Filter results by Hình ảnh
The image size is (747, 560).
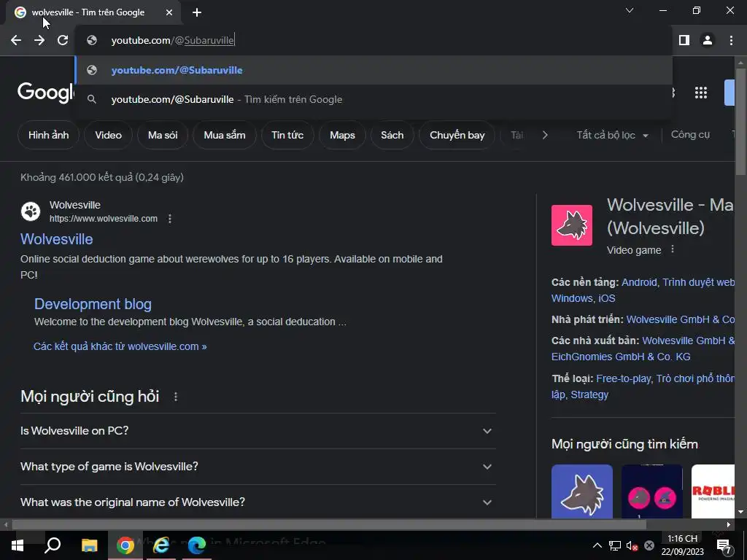coord(48,135)
